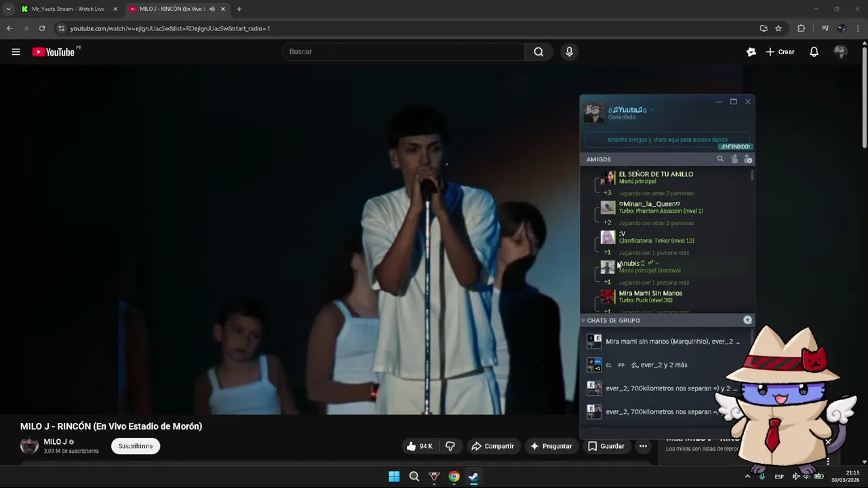Viewport: 868px width, 488px height.
Task: Open MILO J channel name link
Action: (55, 442)
